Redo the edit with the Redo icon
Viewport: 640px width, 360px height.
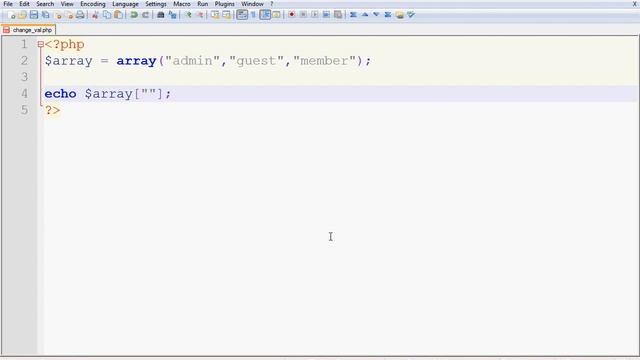(x=145, y=15)
